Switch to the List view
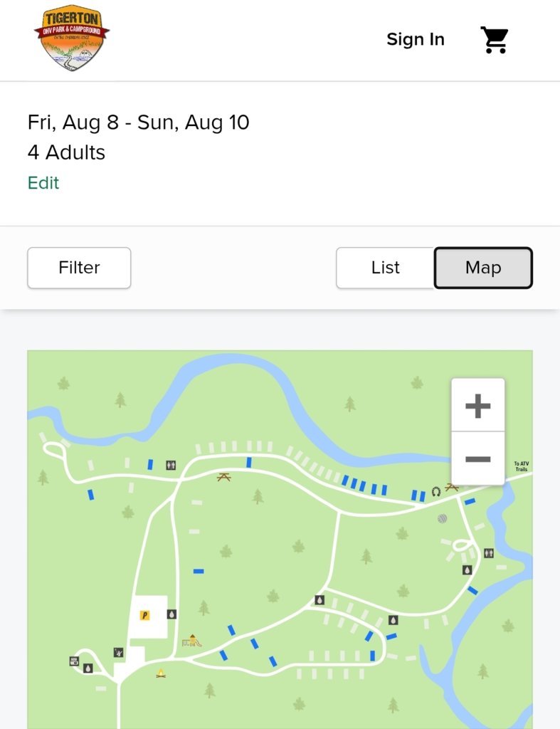560x729 pixels. coord(385,268)
